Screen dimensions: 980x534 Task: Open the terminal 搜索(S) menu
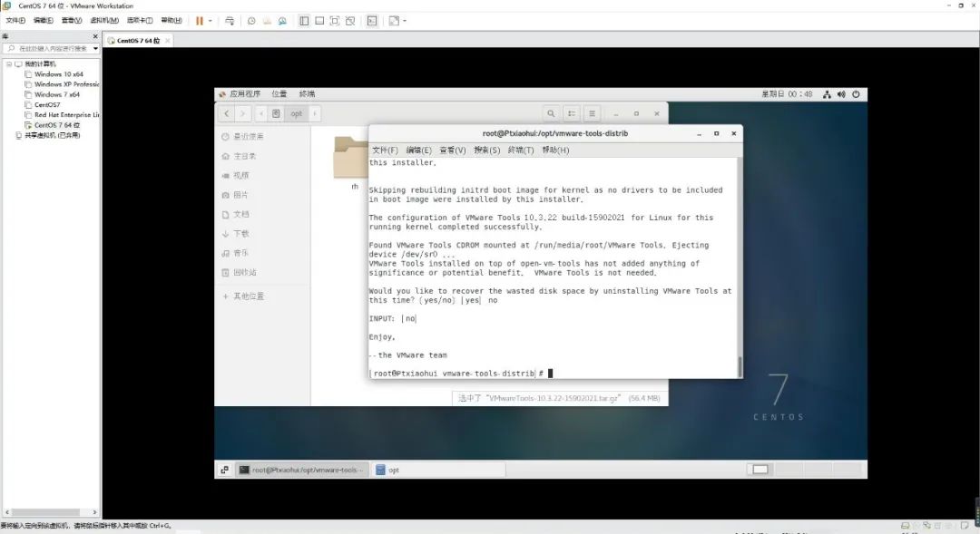(487, 150)
